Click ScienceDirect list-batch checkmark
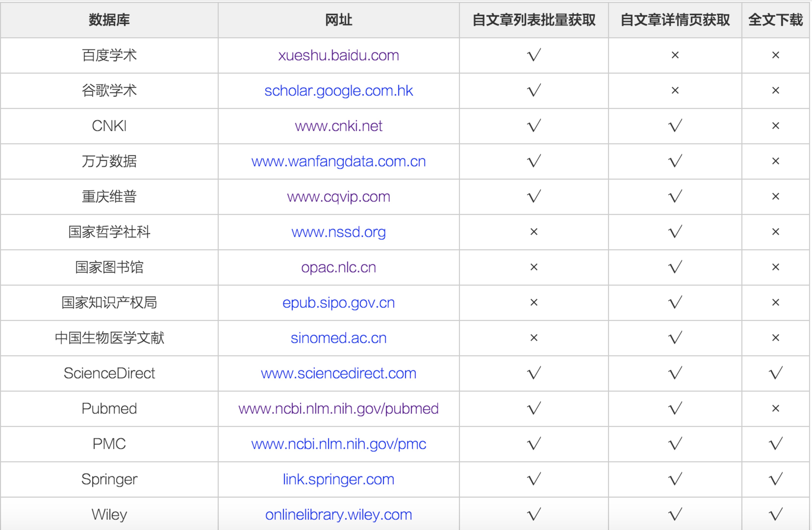Viewport: 812px width, 530px height. coord(534,373)
